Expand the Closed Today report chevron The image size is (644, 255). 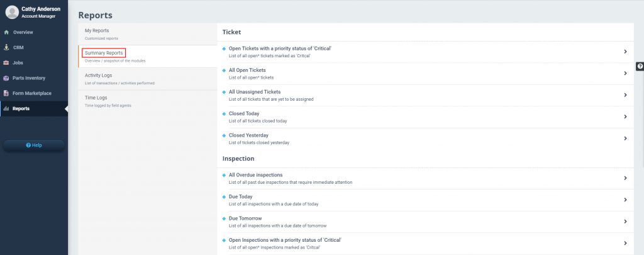[x=625, y=116]
